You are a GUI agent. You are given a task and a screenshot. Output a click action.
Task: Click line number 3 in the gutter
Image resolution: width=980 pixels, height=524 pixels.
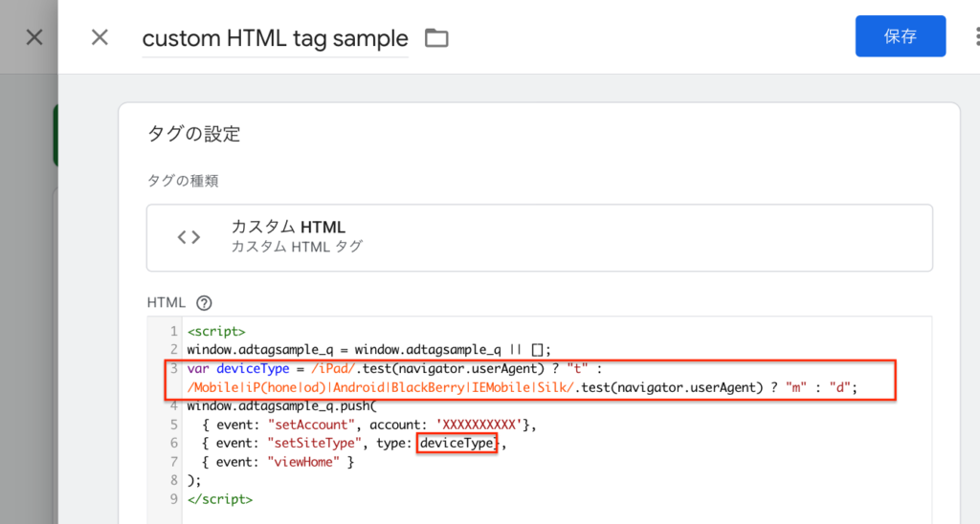pos(174,368)
